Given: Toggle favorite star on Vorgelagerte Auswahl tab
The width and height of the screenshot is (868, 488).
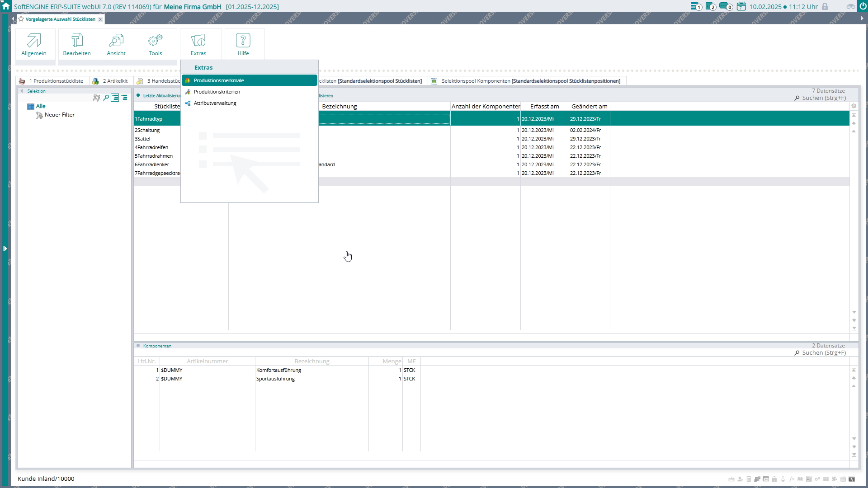Looking at the screenshot, I should click(21, 19).
